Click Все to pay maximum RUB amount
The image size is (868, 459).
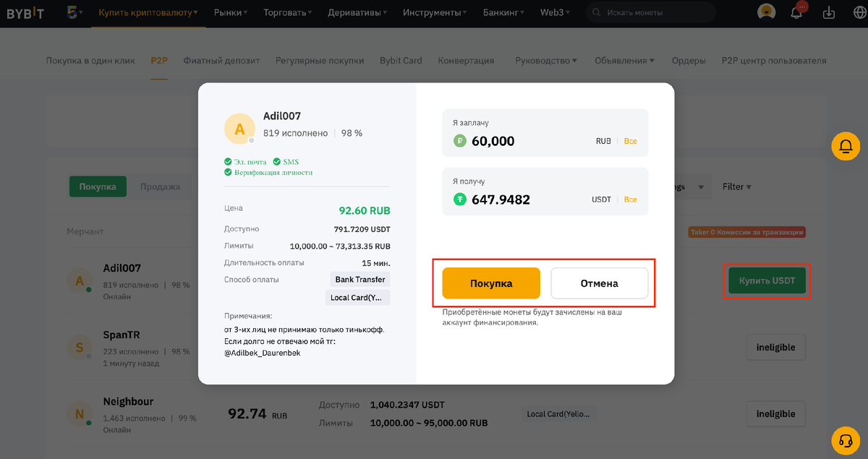click(630, 141)
